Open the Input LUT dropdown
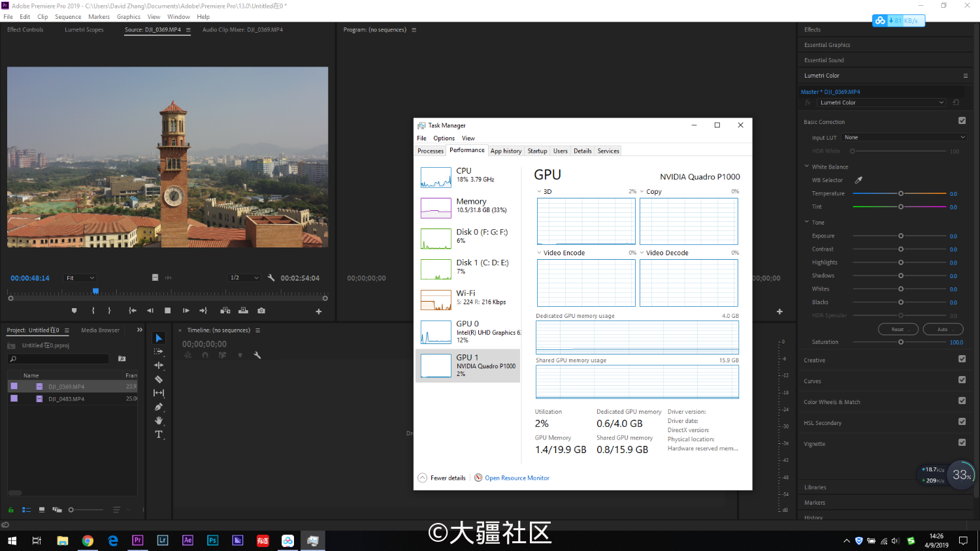This screenshot has height=551, width=980. pos(904,137)
